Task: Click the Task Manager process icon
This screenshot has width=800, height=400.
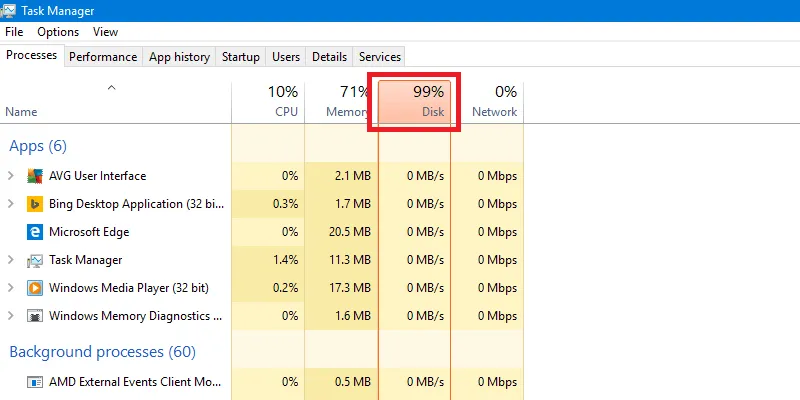Action: [x=35, y=260]
